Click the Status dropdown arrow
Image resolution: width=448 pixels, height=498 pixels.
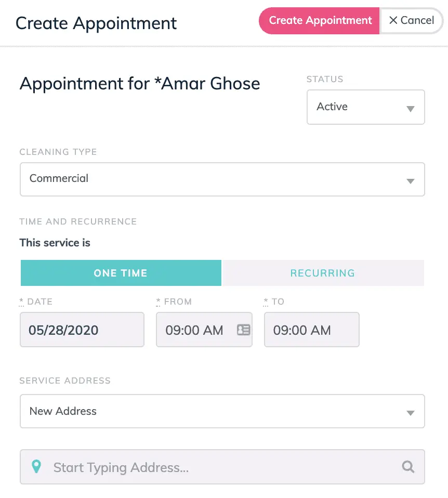[410, 109]
